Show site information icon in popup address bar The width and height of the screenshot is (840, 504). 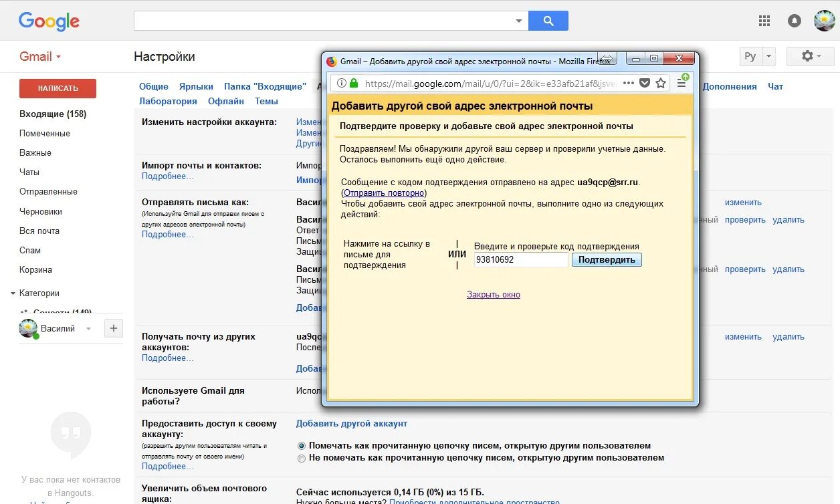[341, 84]
